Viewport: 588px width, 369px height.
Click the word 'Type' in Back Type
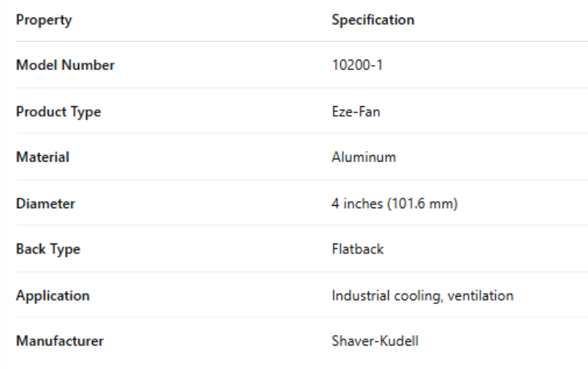[x=64, y=249]
